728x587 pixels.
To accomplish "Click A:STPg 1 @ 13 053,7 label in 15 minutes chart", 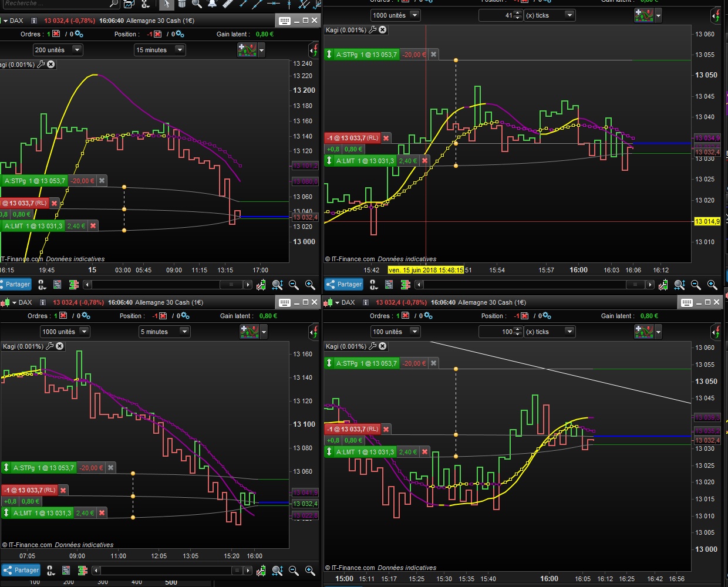I will click(x=35, y=181).
